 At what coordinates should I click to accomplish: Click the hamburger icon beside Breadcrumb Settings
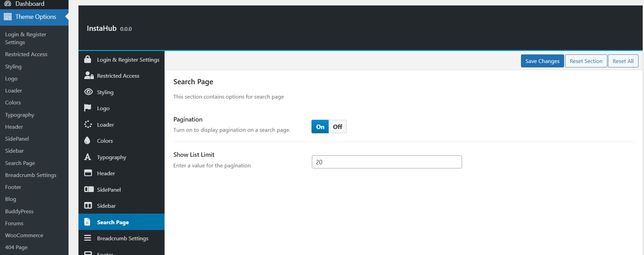pyautogui.click(x=88, y=238)
